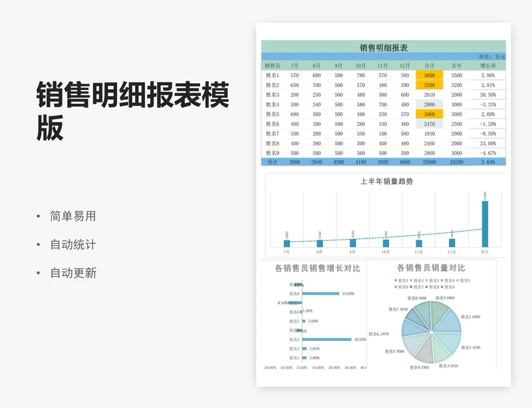The image size is (532, 408).
Task: Click the highlighted 3290 total for 姓名2
Action: (x=429, y=85)
